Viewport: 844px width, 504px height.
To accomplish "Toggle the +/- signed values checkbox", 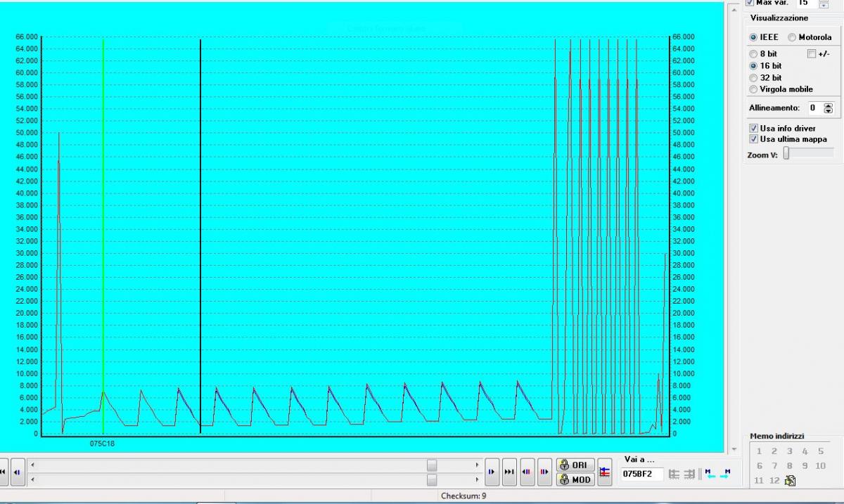I will pos(812,53).
